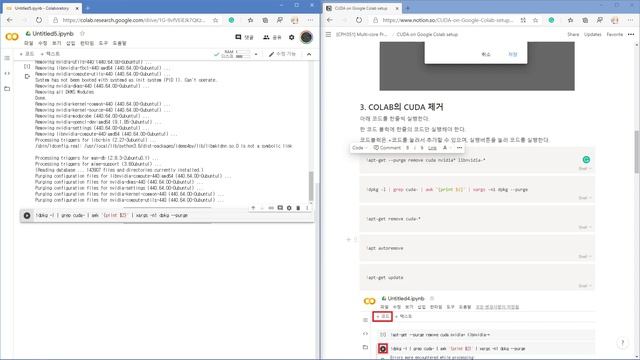Select the CUDA on Google Colab setup tab
This screenshot has width=640, height=360.
(x=362, y=8)
